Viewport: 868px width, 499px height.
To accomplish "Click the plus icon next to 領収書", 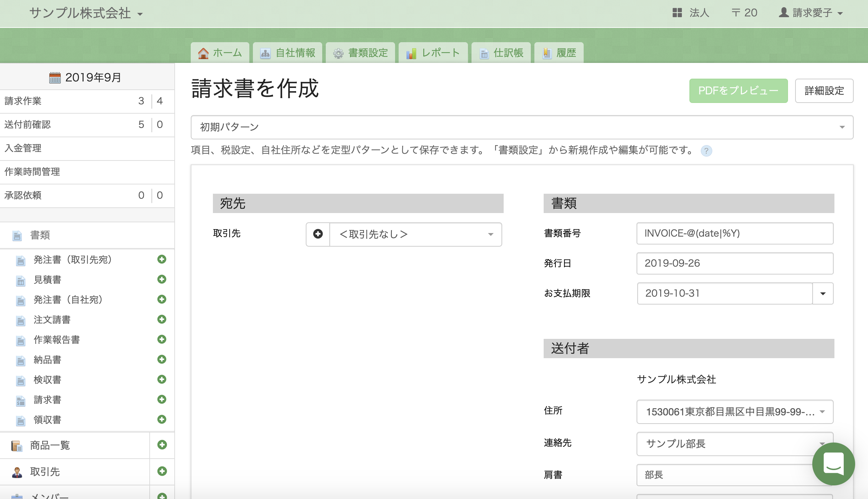I will [162, 419].
